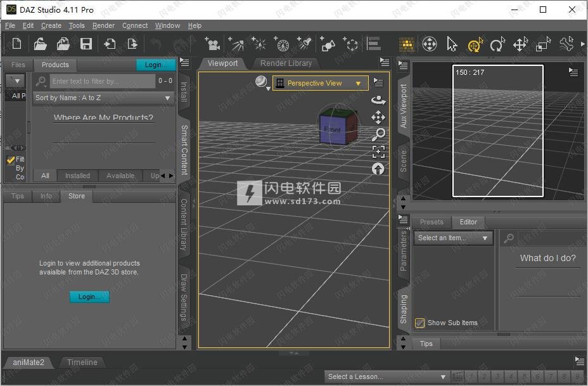Open the Aux Viewport options menu icon
The height and width of the screenshot is (386, 588).
(x=573, y=72)
